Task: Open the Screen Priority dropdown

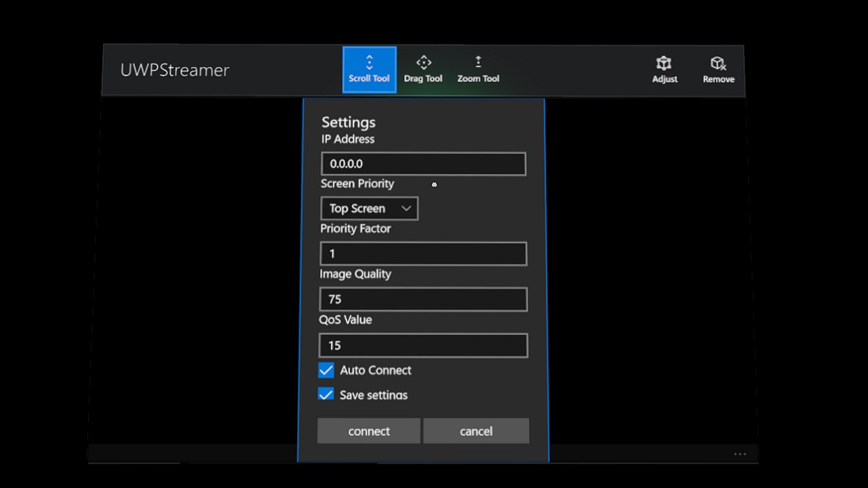Action: 369,208
